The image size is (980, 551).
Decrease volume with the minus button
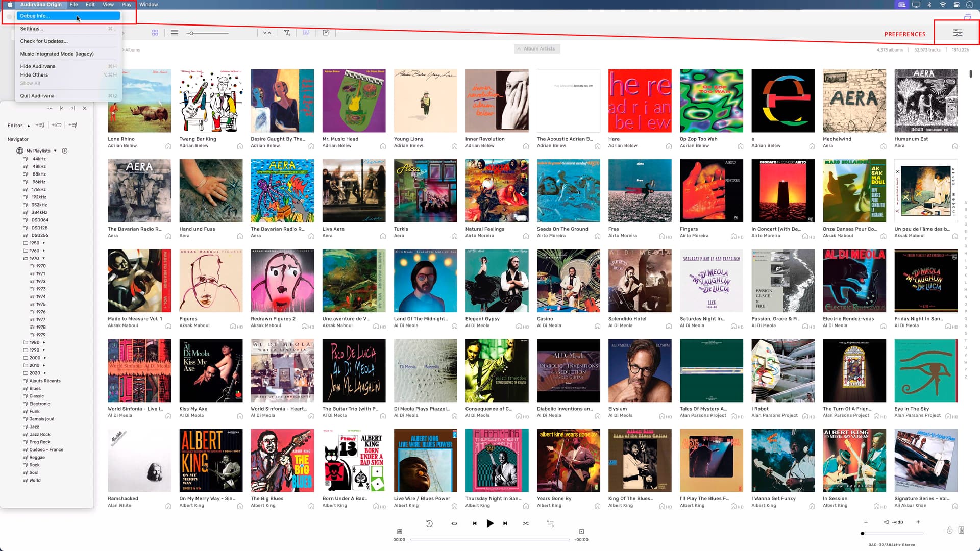866,522
